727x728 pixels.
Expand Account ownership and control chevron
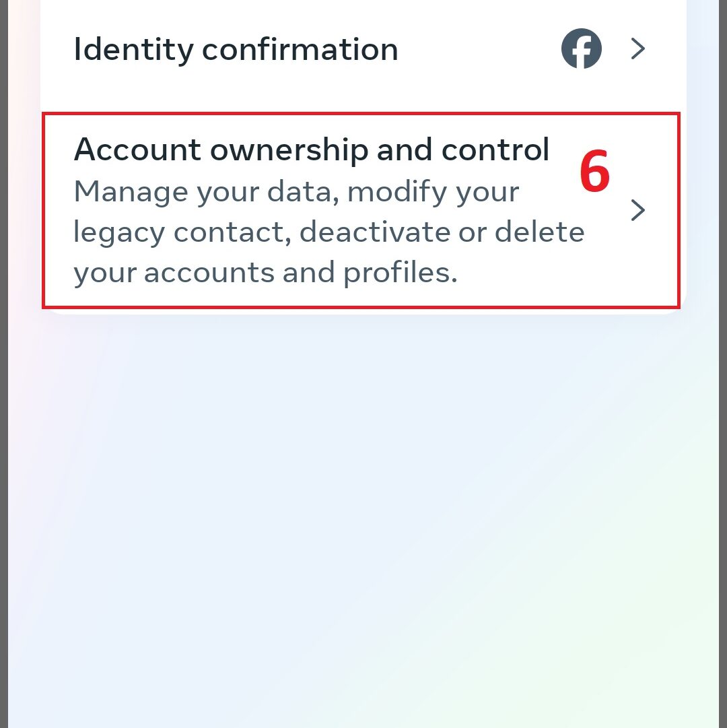point(638,210)
